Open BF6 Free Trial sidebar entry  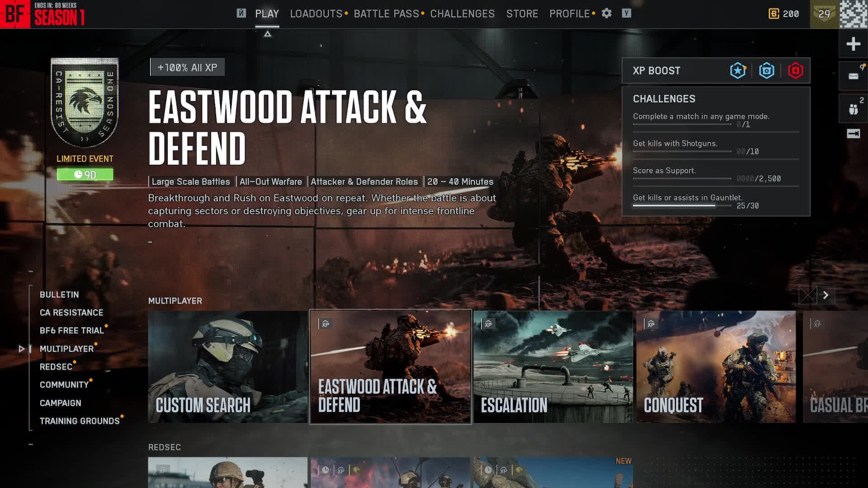(x=71, y=331)
